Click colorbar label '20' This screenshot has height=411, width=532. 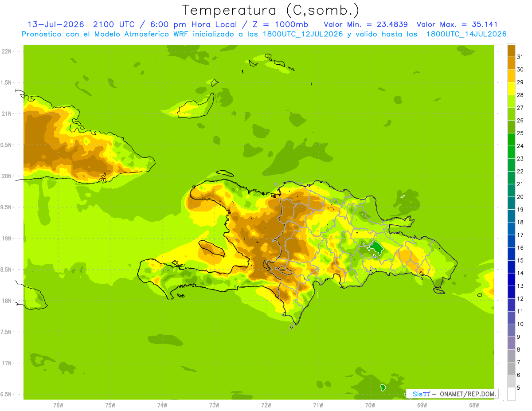click(x=520, y=197)
